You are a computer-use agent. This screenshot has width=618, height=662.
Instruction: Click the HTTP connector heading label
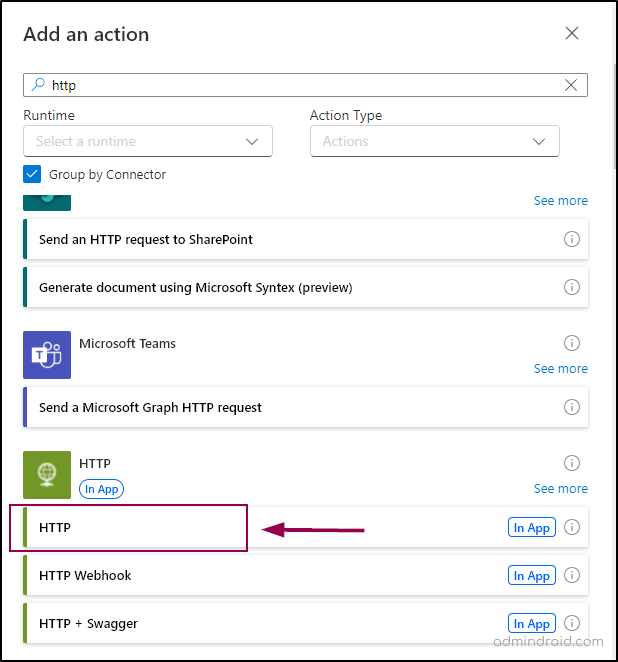(95, 463)
